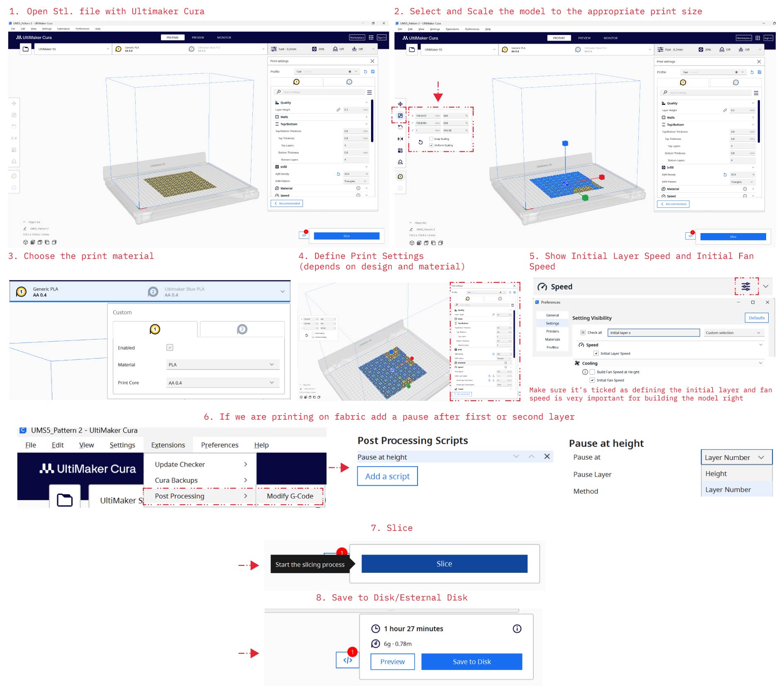The height and width of the screenshot is (691, 784).
Task: Click the Modify G-Code submenu item
Action: pos(290,496)
